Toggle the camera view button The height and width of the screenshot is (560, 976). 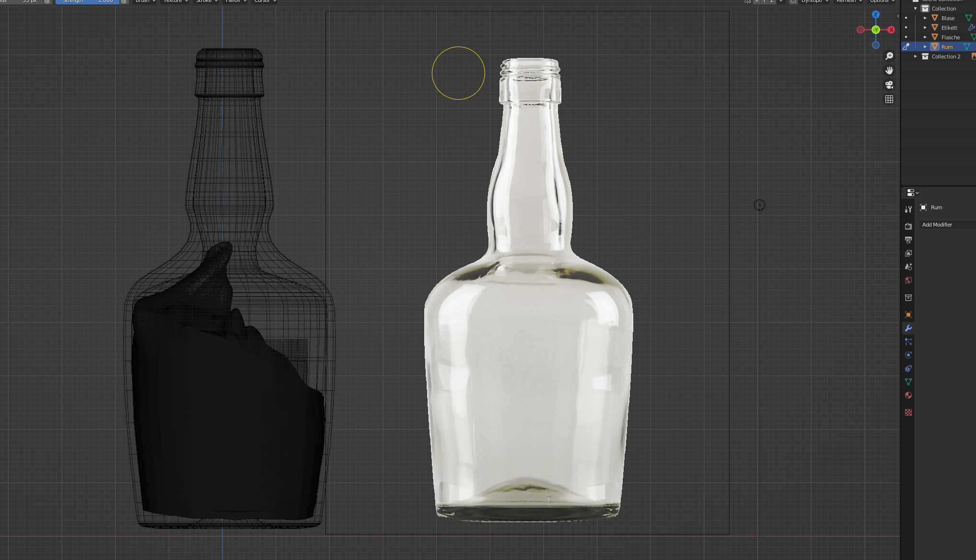tap(889, 85)
